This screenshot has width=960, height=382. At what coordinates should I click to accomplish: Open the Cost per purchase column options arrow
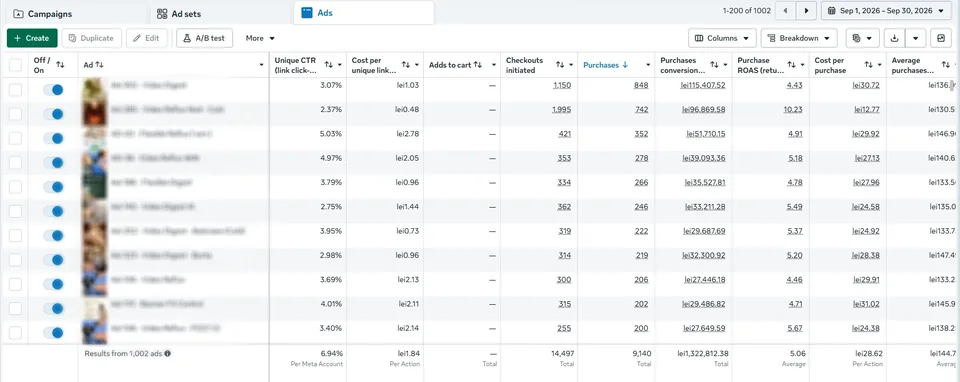pos(880,65)
